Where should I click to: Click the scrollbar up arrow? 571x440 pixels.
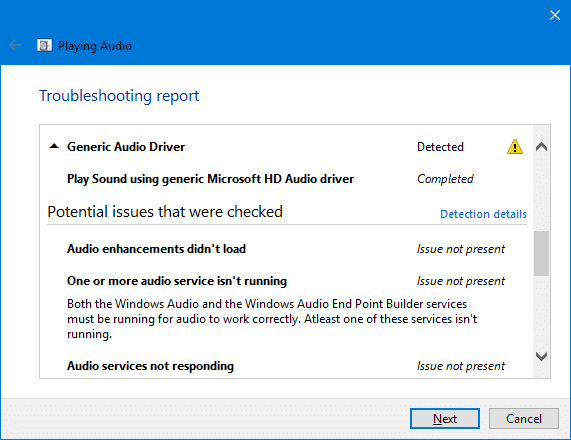(542, 146)
